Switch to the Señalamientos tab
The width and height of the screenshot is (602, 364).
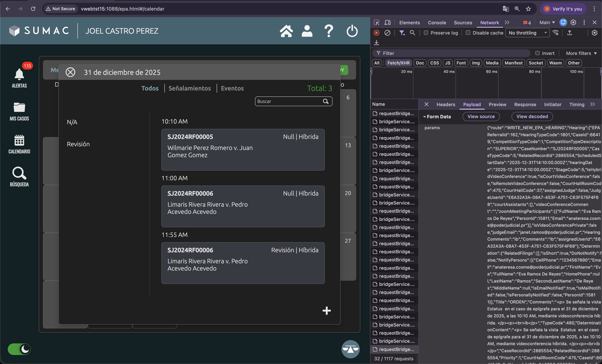point(190,88)
